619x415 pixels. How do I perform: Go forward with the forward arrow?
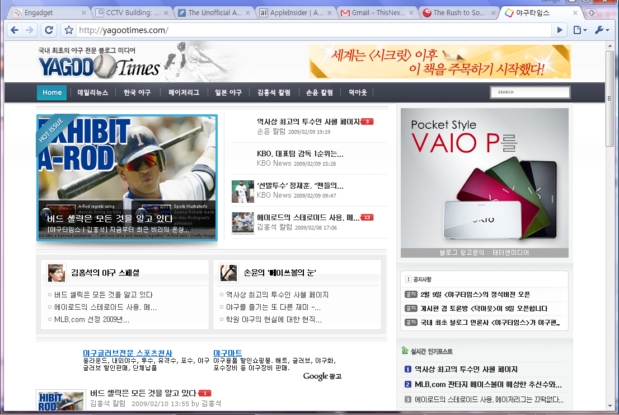coord(30,30)
